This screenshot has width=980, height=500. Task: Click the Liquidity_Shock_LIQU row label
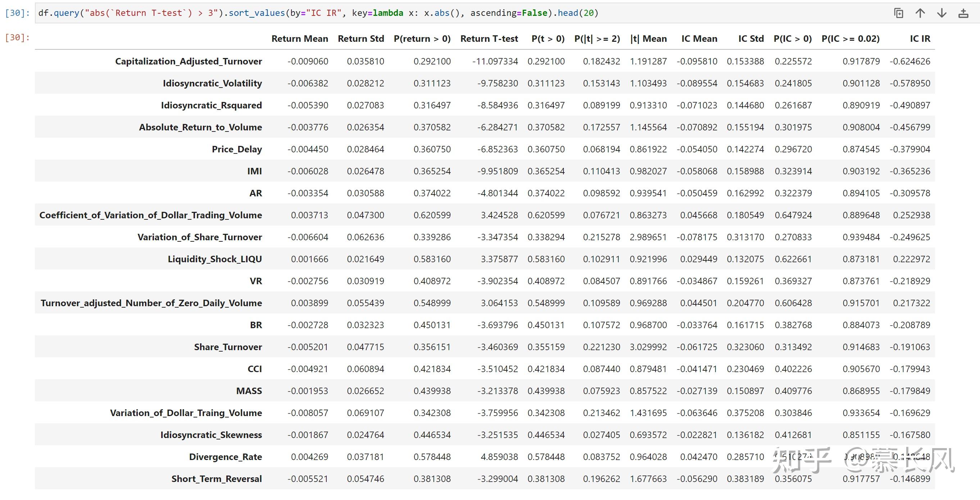pyautogui.click(x=214, y=259)
